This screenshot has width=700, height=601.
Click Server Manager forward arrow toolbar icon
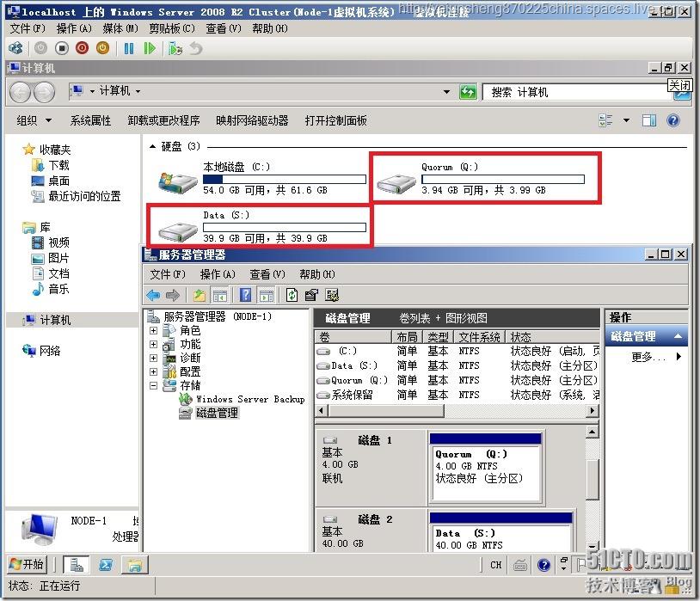click(x=172, y=295)
